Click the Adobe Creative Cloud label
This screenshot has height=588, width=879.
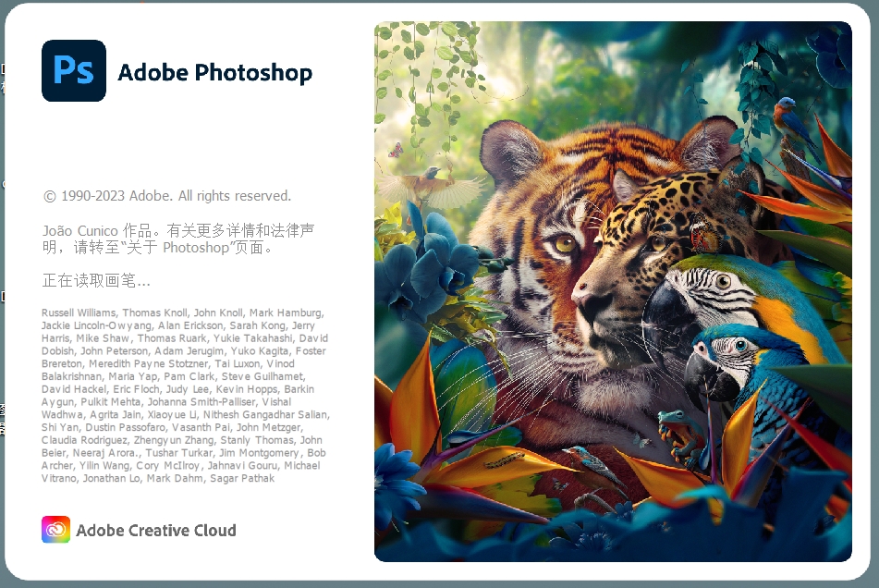pyautogui.click(x=156, y=531)
